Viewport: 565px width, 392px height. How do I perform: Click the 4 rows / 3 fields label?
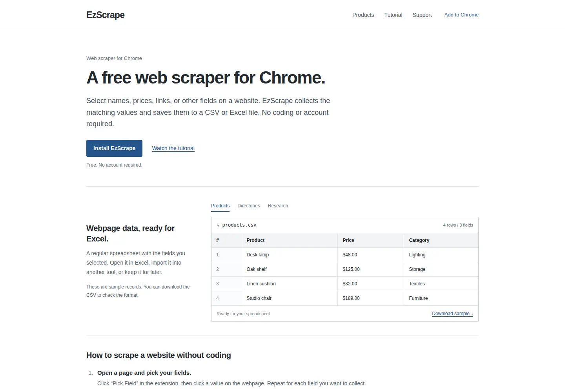click(458, 225)
